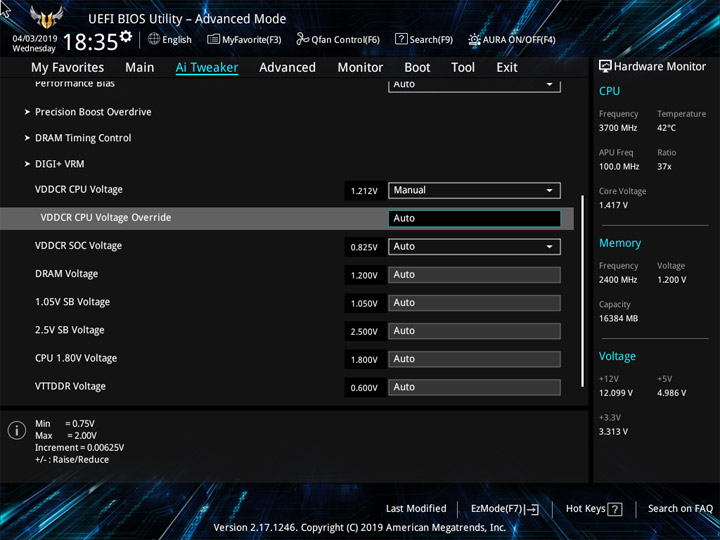Open Performance Bias dropdown
Viewport: 720px width, 540px height.
[x=474, y=85]
